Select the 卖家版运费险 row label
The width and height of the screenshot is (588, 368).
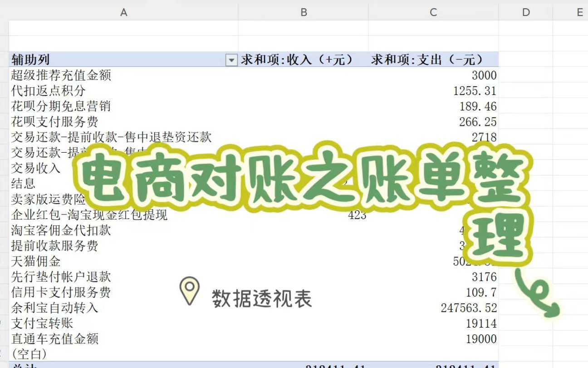coord(48,199)
